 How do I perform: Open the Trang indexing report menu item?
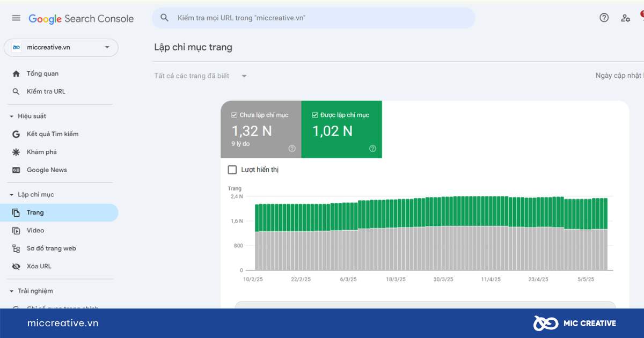tap(59, 212)
